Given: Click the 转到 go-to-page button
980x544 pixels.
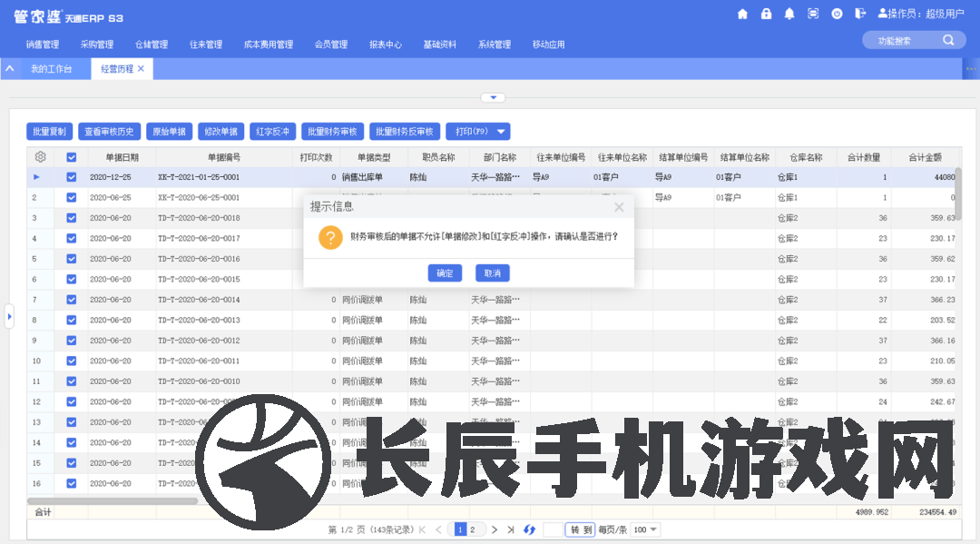Looking at the screenshot, I should (581, 529).
